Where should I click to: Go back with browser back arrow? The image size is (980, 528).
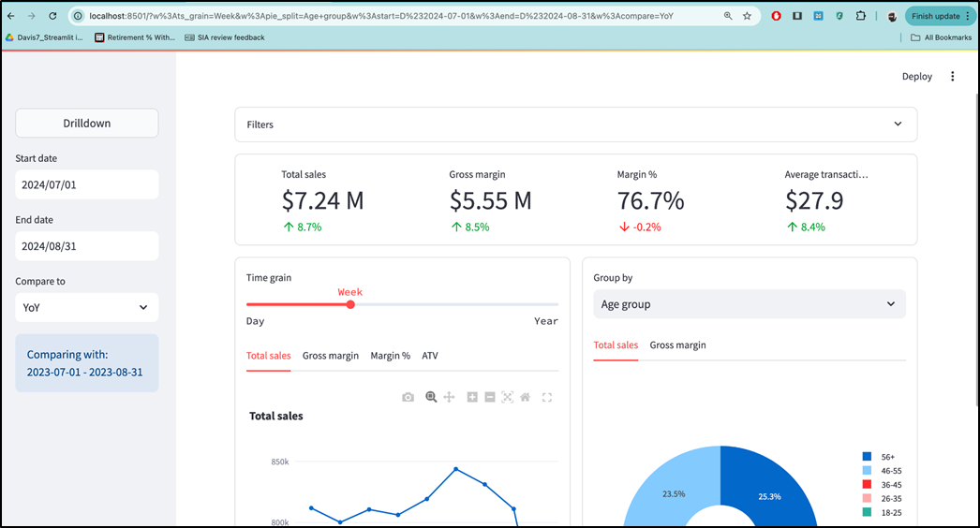(10, 16)
